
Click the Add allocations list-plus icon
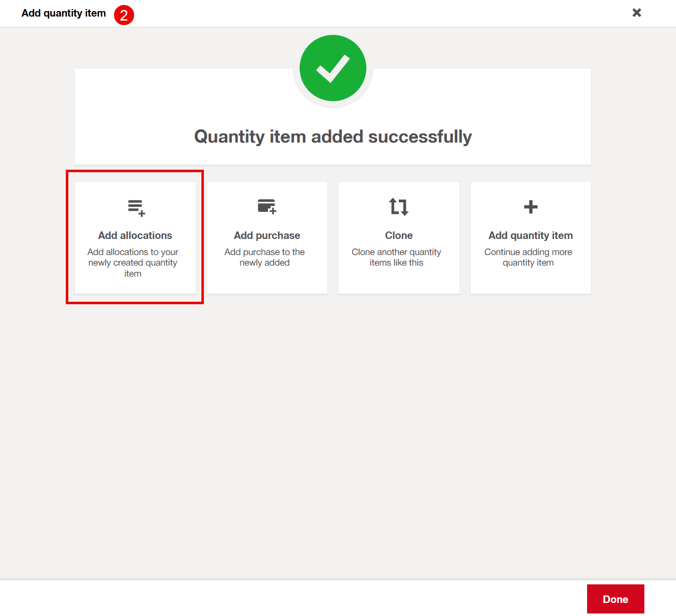136,207
